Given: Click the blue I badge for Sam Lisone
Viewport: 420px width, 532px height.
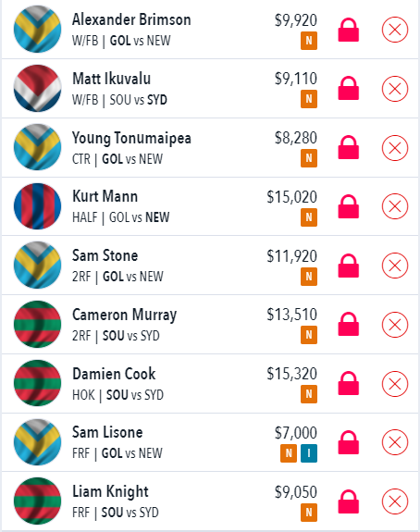Looking at the screenshot, I should coord(309,453).
